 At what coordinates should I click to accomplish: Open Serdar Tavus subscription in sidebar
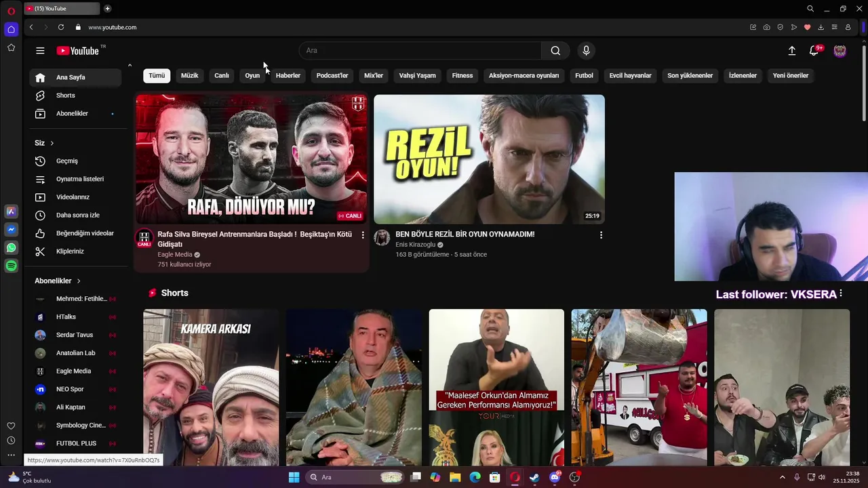[75, 335]
